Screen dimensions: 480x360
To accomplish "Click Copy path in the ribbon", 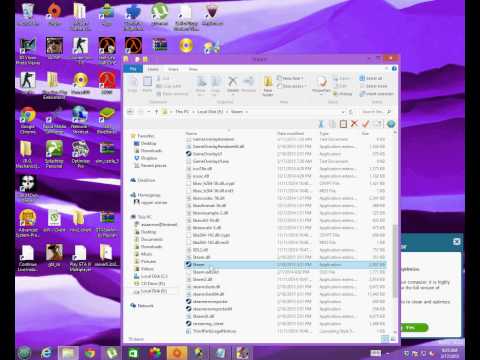I will (x=169, y=86).
